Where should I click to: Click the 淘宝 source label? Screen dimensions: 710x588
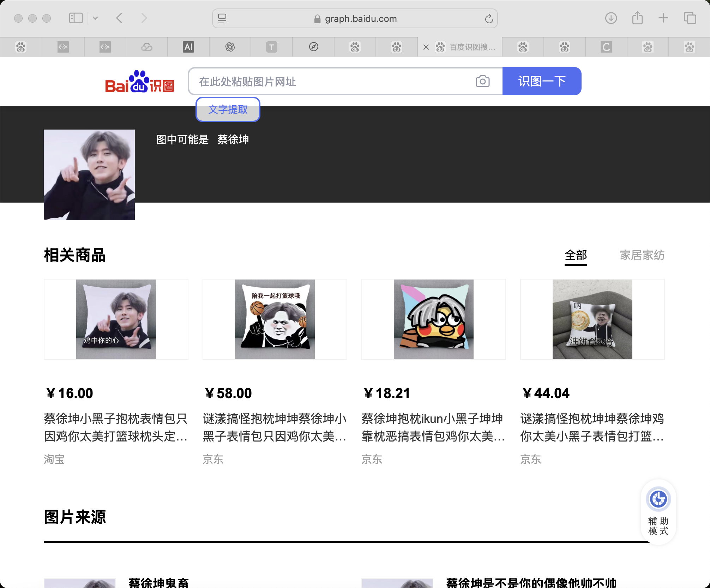(54, 459)
